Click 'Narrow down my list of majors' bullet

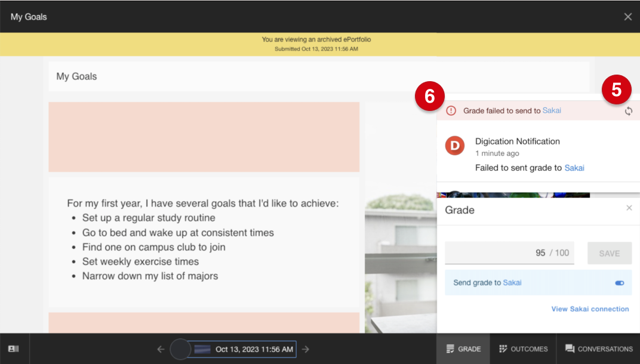pyautogui.click(x=150, y=276)
